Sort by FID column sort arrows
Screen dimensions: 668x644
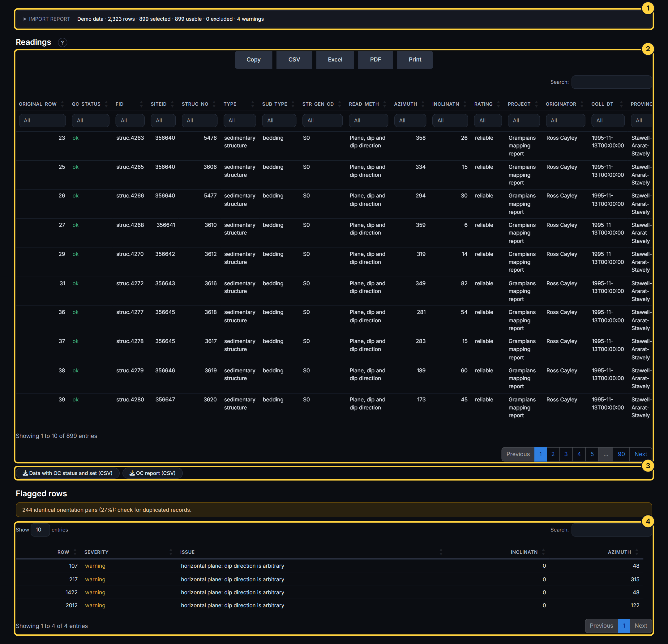tap(141, 104)
